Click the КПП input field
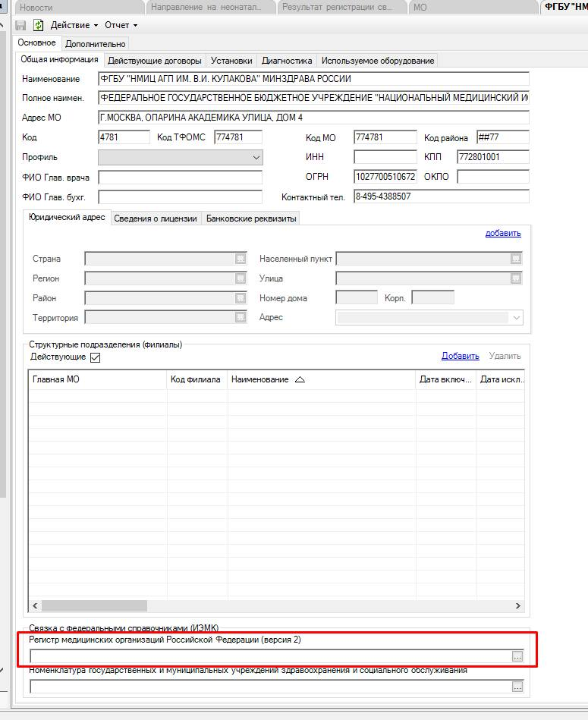Image resolution: width=588 pixels, height=720 pixels. [x=493, y=157]
